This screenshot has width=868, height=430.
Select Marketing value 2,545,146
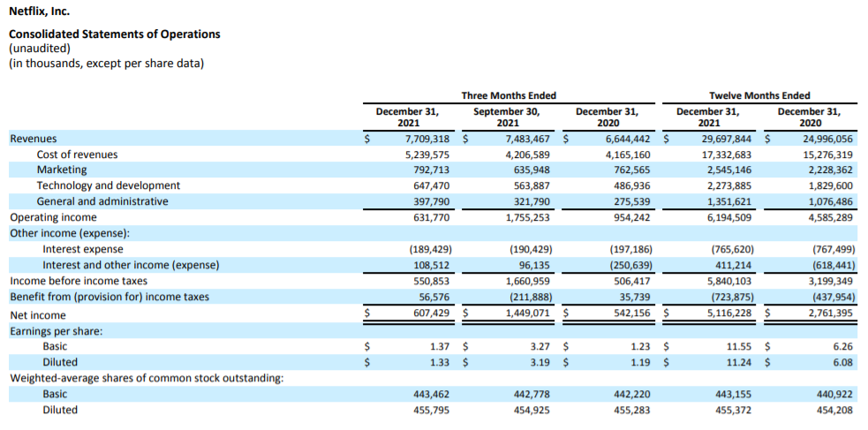pos(729,170)
